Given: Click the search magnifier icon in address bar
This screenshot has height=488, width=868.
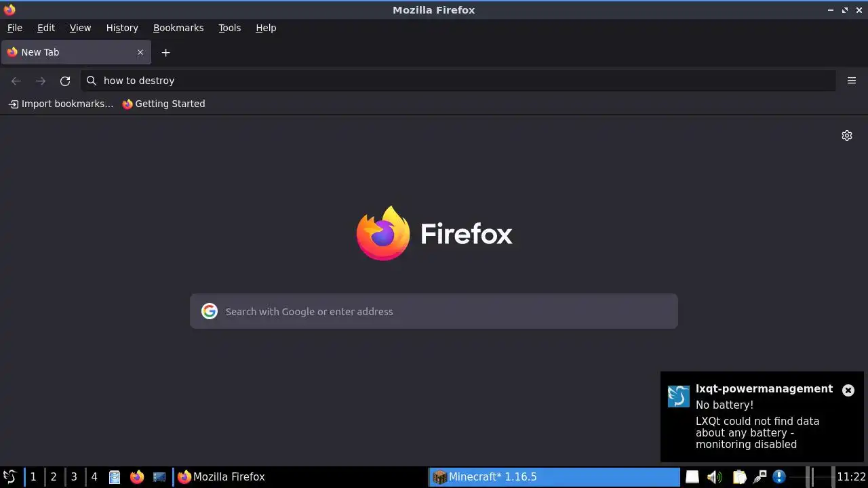Looking at the screenshot, I should 92,81.
